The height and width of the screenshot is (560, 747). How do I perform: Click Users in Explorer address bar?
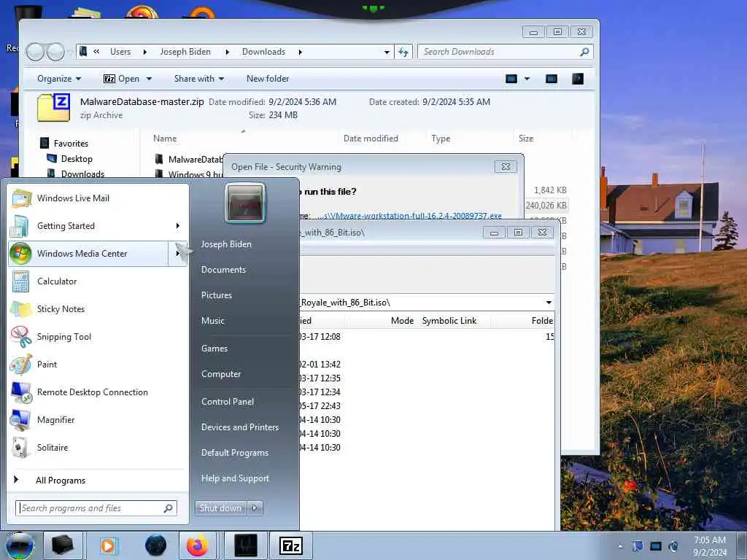click(120, 52)
